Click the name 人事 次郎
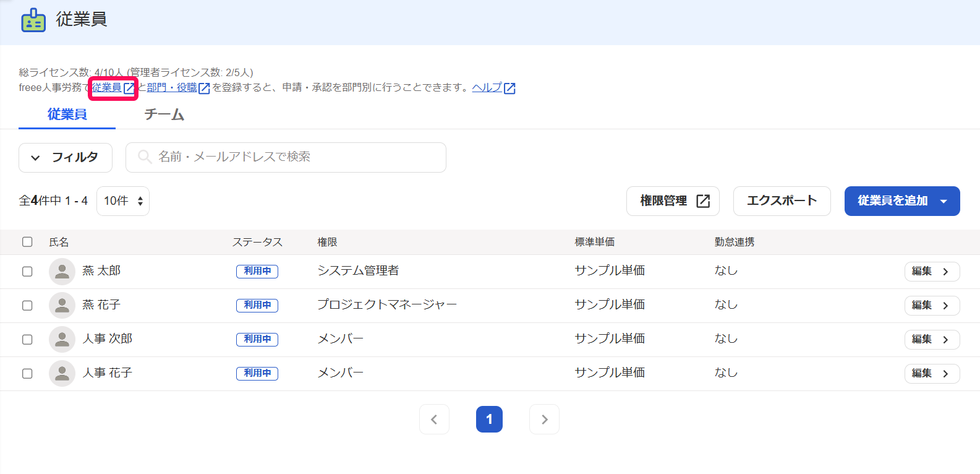The height and width of the screenshot is (474, 980). (x=108, y=339)
